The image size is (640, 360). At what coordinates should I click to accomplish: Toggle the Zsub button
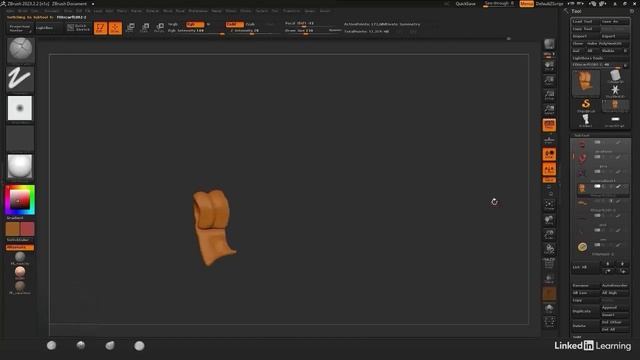pos(250,24)
